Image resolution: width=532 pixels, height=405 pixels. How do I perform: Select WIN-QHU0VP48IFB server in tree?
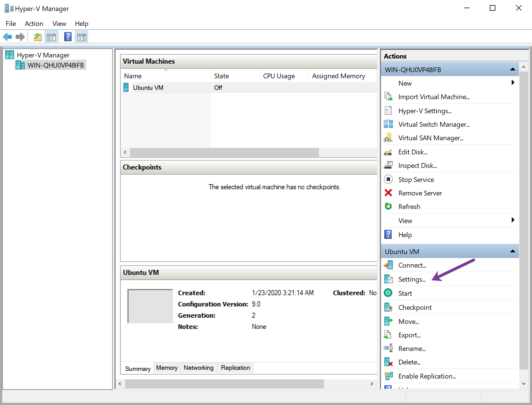click(x=56, y=65)
